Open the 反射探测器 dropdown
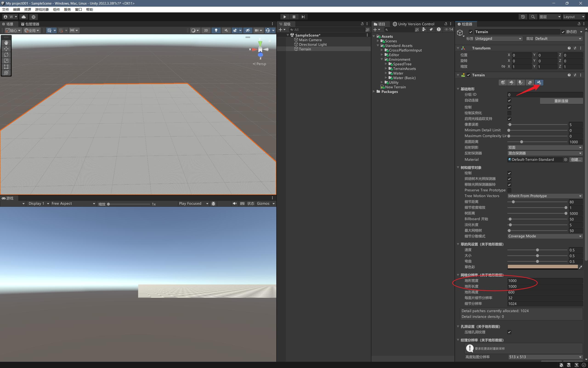 pos(545,153)
